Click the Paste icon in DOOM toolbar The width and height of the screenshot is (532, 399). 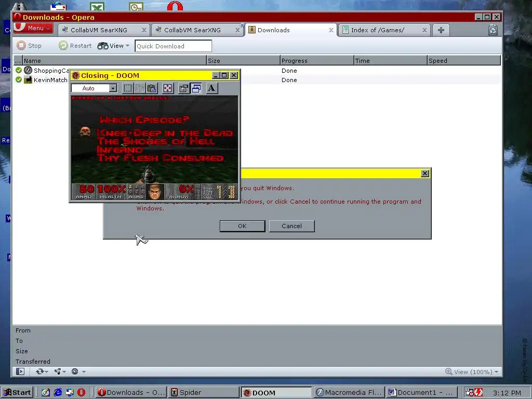(x=152, y=88)
